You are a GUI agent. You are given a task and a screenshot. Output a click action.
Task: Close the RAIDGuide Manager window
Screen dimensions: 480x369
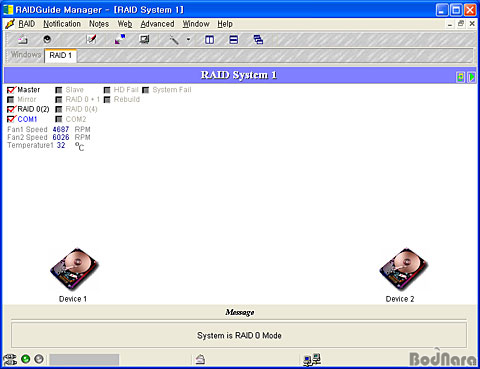(470, 10)
